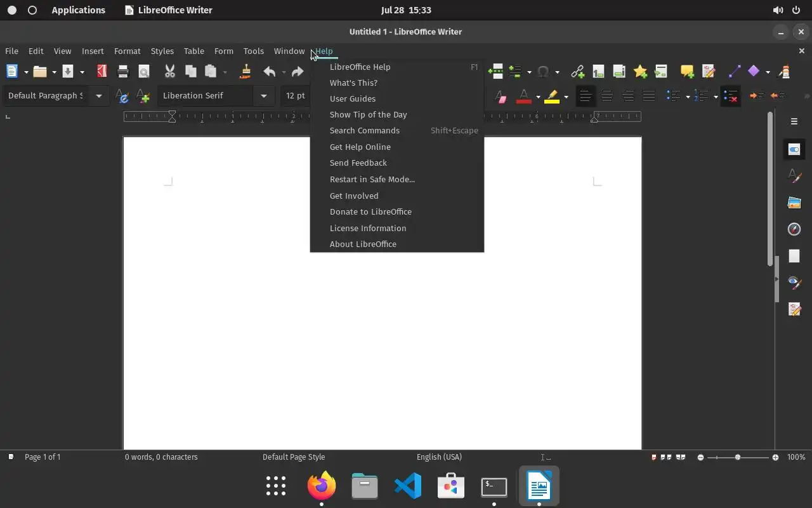Click the Basic Shapes diamond icon
The image size is (812, 508).
click(x=754, y=72)
